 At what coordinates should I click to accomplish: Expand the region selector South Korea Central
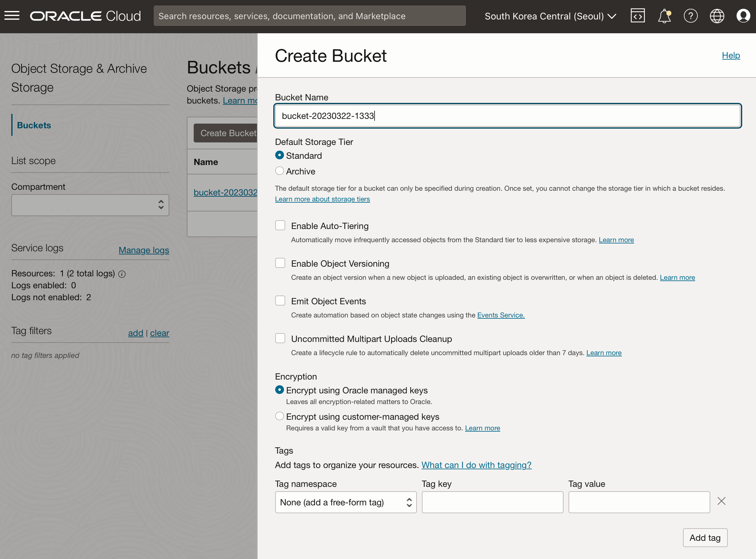550,16
